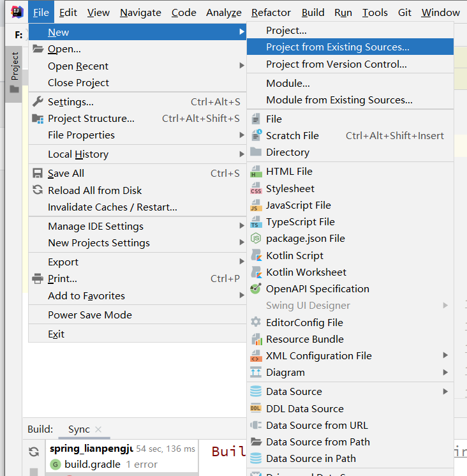Choose Close Project
The image size is (467, 476).
[x=137, y=82]
